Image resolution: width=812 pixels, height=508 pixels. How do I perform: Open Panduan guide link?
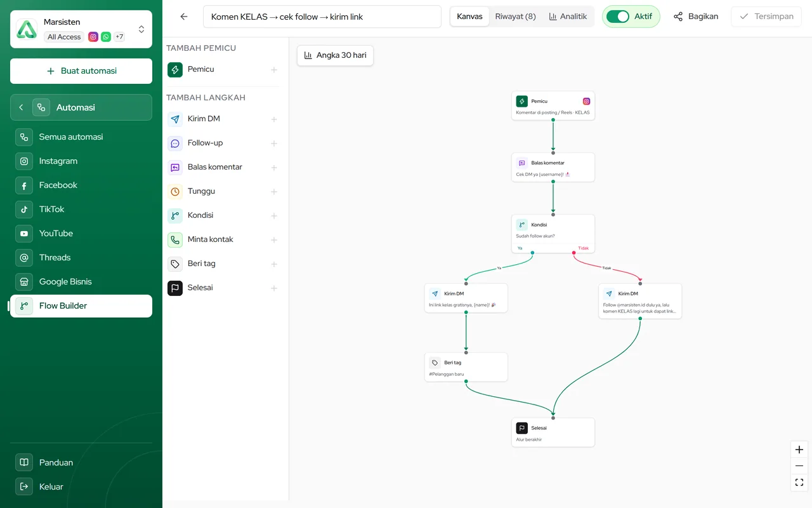81,463
